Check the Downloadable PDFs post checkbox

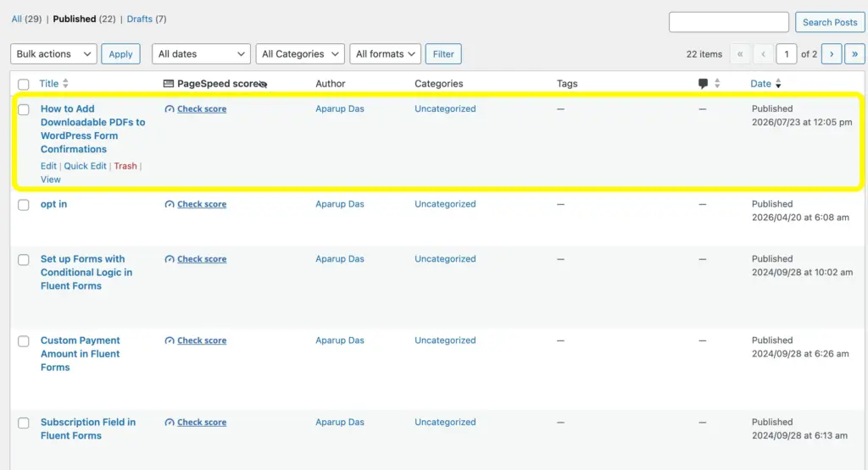[x=23, y=109]
